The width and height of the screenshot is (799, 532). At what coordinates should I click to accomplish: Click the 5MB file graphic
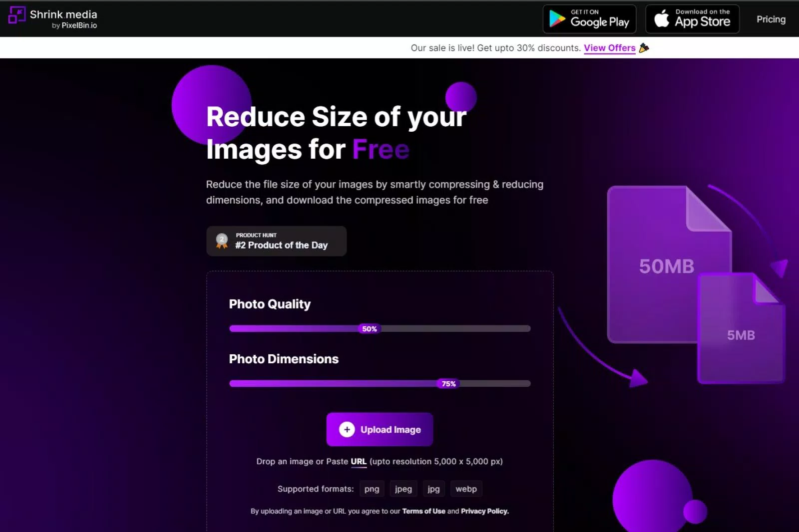[741, 335]
